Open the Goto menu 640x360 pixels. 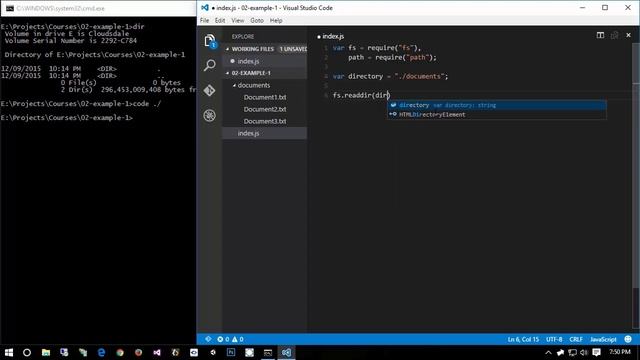coord(257,20)
